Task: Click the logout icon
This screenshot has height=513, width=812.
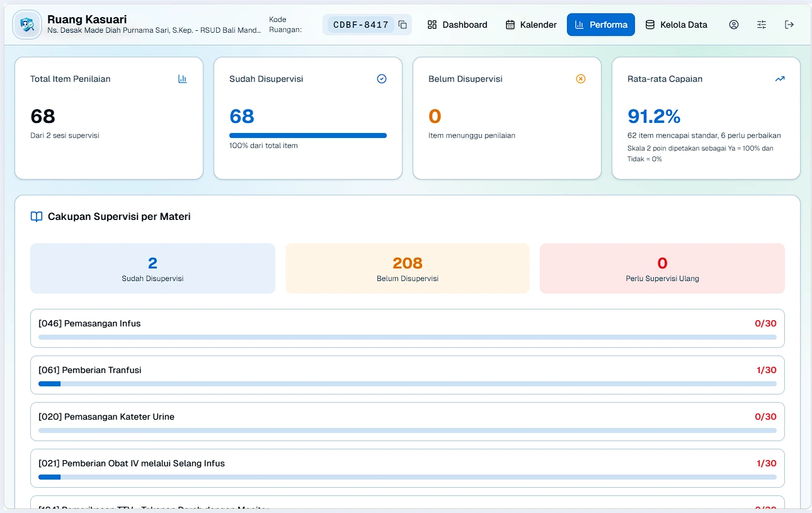Action: pos(789,25)
